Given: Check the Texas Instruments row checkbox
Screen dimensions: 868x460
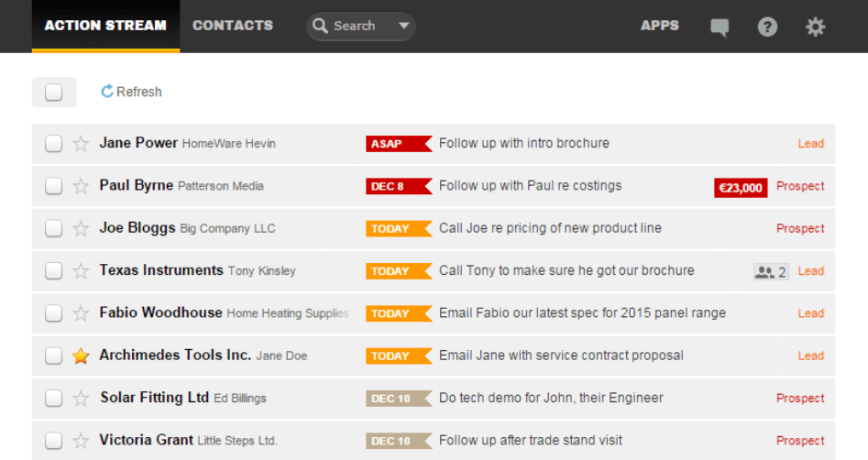Looking at the screenshot, I should click(54, 270).
